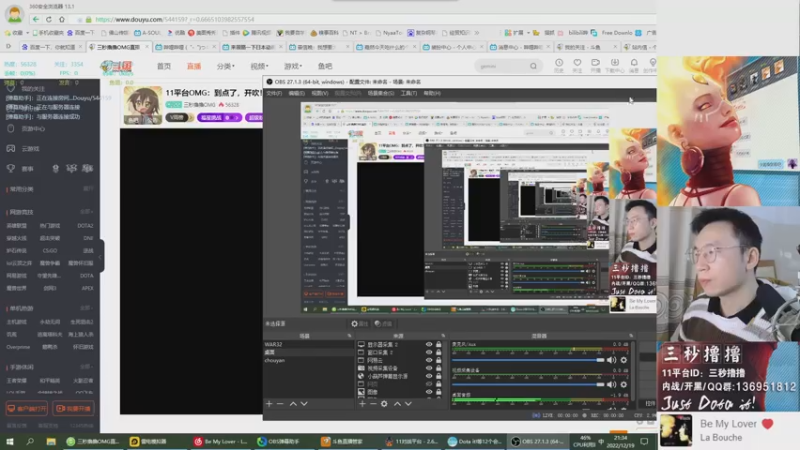Adjust the 麦克风/Aux volume slider
The height and width of the screenshot is (450, 800).
click(x=528, y=360)
